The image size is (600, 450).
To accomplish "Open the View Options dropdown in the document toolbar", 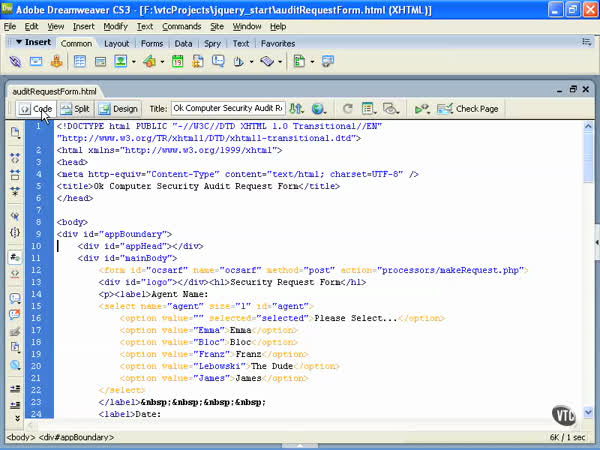I will 369,108.
